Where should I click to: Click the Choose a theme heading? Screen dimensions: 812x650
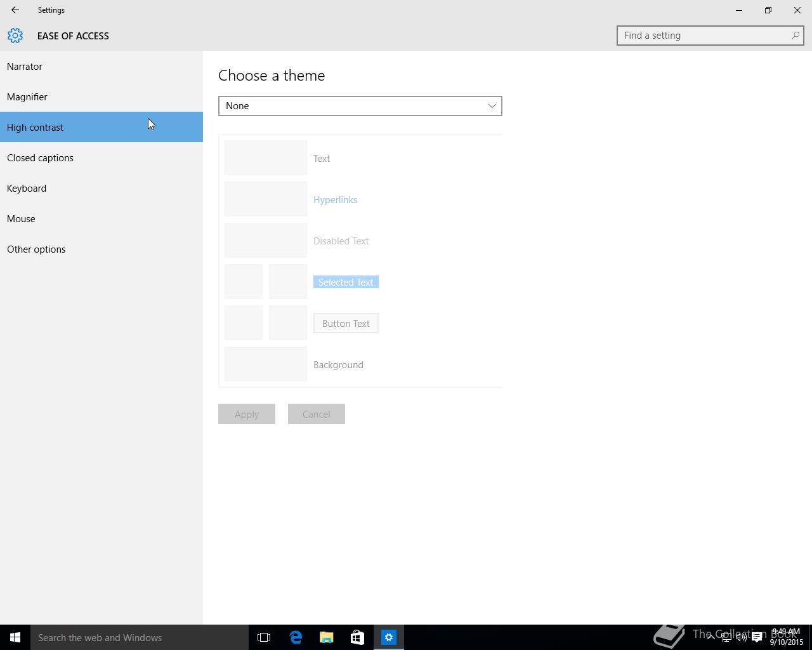(x=272, y=75)
